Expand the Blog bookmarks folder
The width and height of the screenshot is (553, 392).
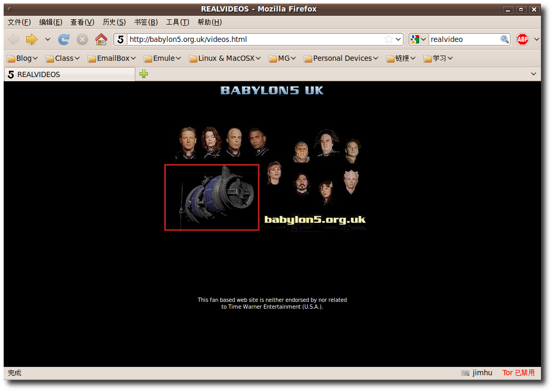coord(23,58)
